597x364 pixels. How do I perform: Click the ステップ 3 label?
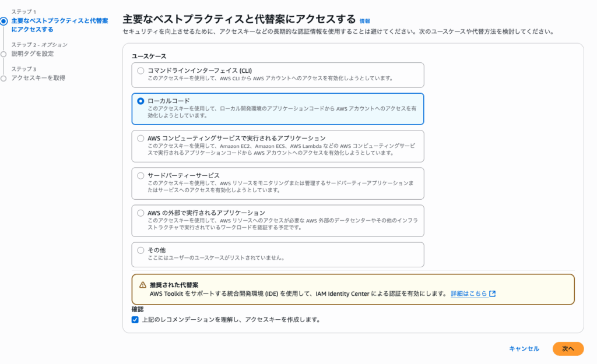pos(23,69)
